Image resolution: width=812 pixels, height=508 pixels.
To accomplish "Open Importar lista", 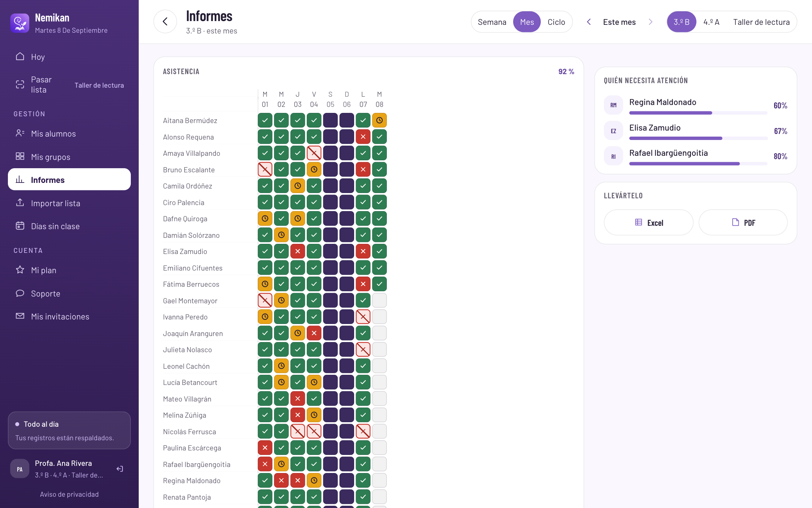I will click(69, 203).
